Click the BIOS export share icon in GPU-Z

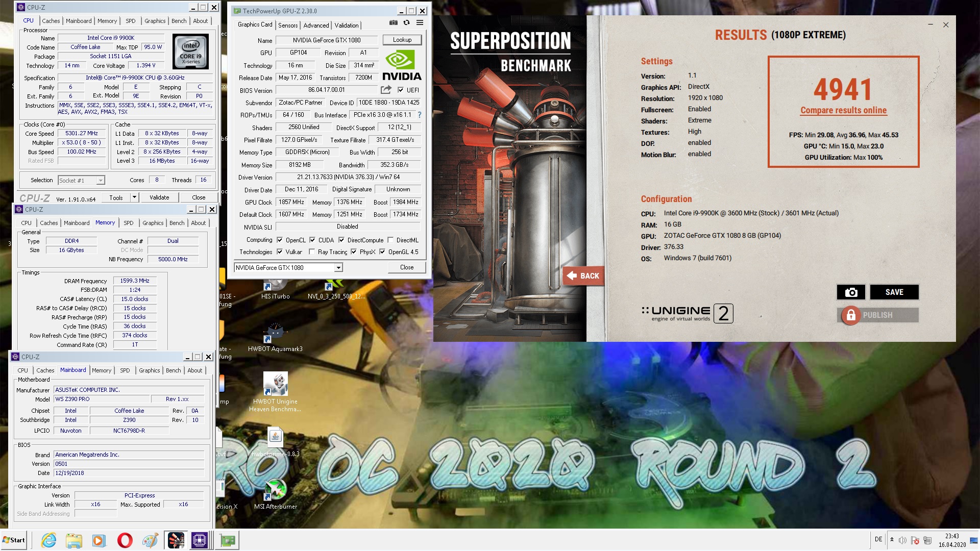[x=386, y=90]
